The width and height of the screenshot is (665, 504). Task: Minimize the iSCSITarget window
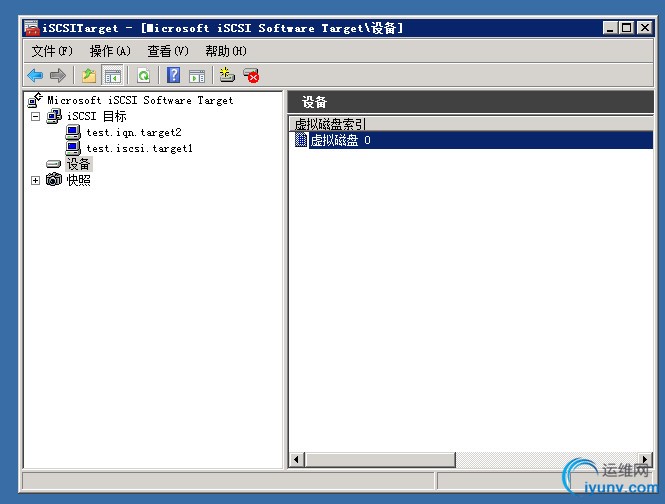610,28
